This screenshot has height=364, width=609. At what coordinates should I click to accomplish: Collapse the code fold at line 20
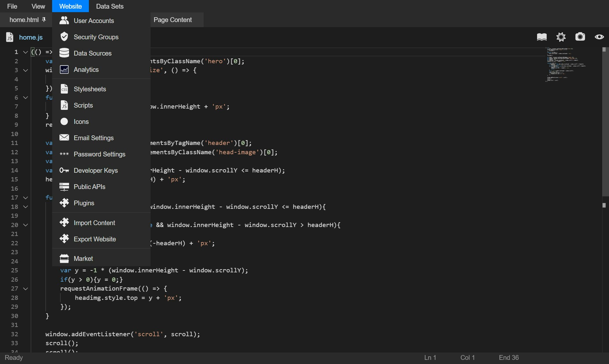point(26,225)
